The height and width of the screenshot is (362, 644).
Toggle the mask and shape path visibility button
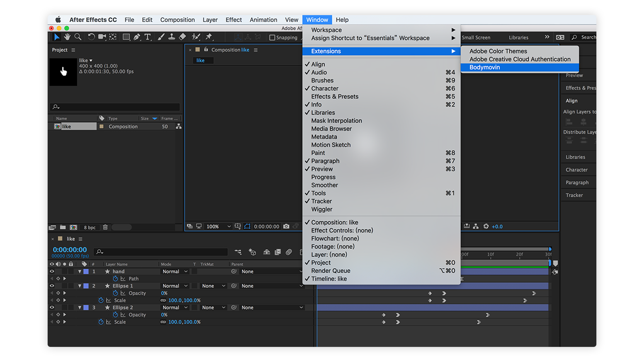click(x=247, y=226)
